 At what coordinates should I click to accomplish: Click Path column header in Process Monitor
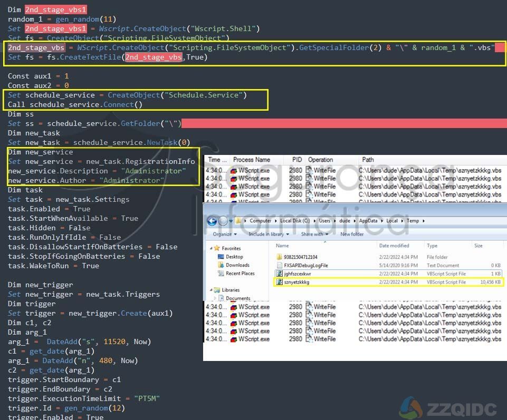coord(368,160)
